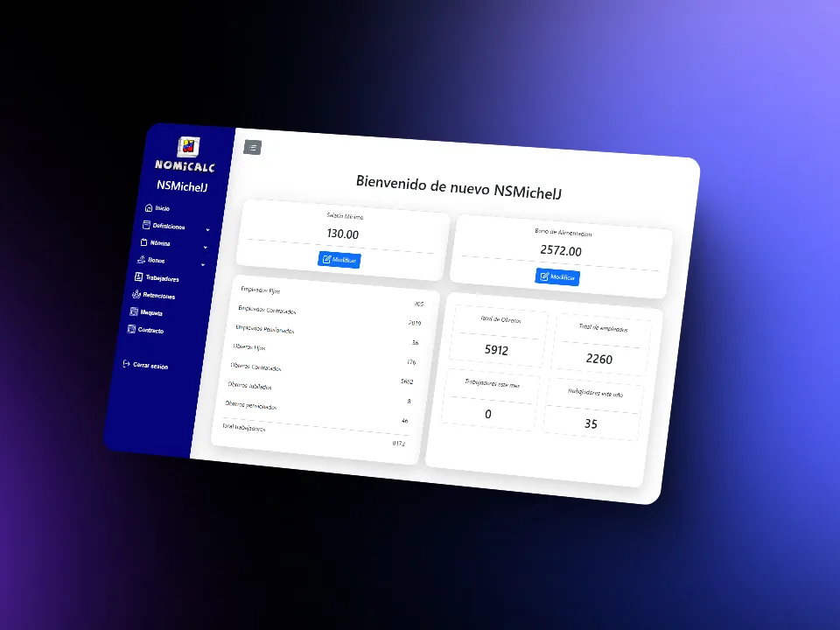Select the 2019 value in the list
840x630 pixels.
tap(415, 323)
